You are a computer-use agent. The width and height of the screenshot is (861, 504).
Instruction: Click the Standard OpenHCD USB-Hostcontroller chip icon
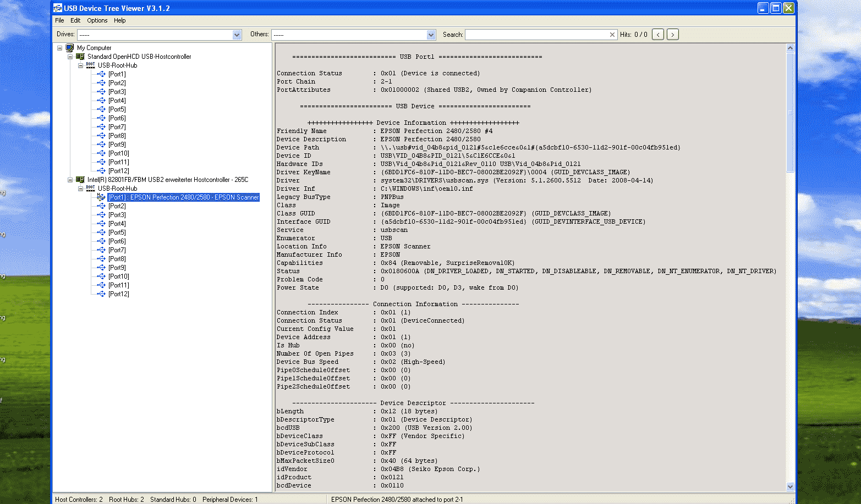click(80, 57)
